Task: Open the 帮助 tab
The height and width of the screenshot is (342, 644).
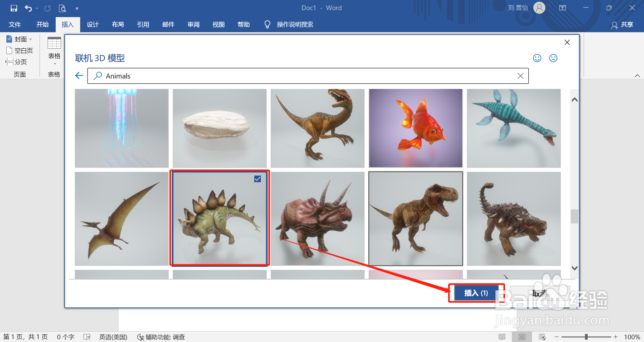Action: 244,25
